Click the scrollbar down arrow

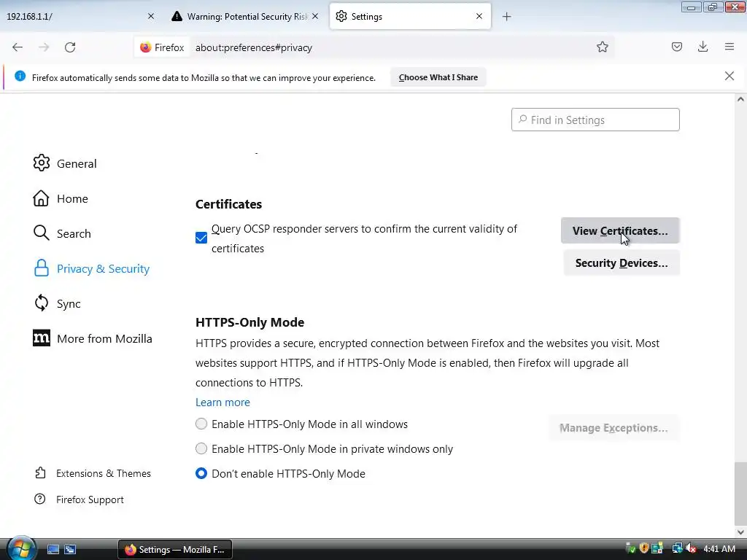[x=740, y=532]
